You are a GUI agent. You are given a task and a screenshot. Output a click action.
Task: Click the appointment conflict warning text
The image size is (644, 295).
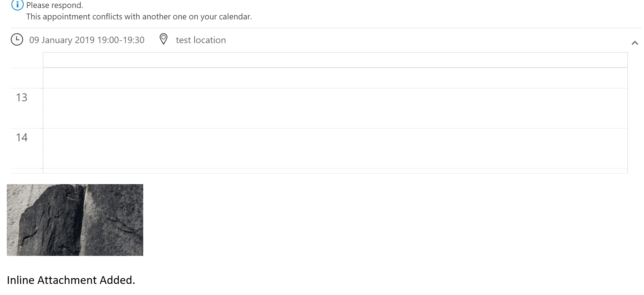pyautogui.click(x=139, y=17)
